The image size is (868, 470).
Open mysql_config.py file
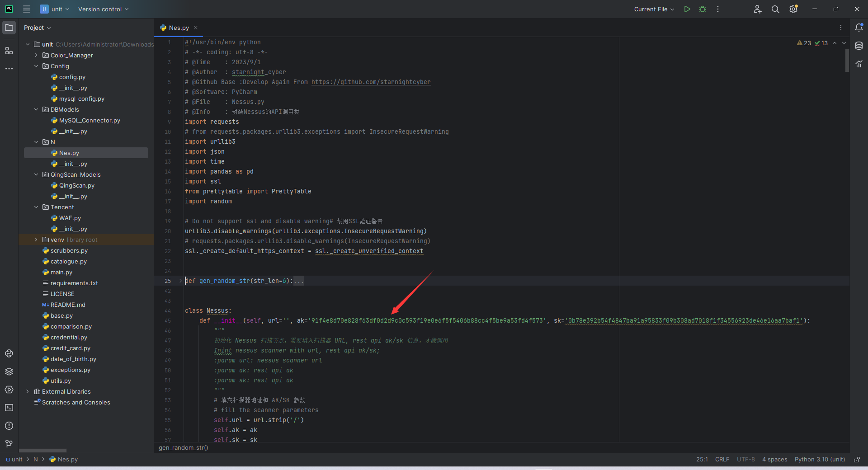pos(81,99)
